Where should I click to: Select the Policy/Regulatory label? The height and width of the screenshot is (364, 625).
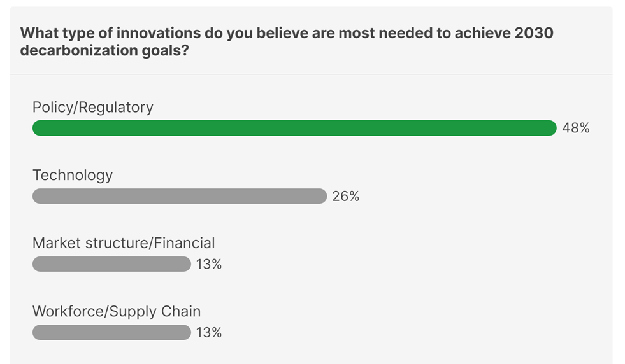click(x=93, y=107)
